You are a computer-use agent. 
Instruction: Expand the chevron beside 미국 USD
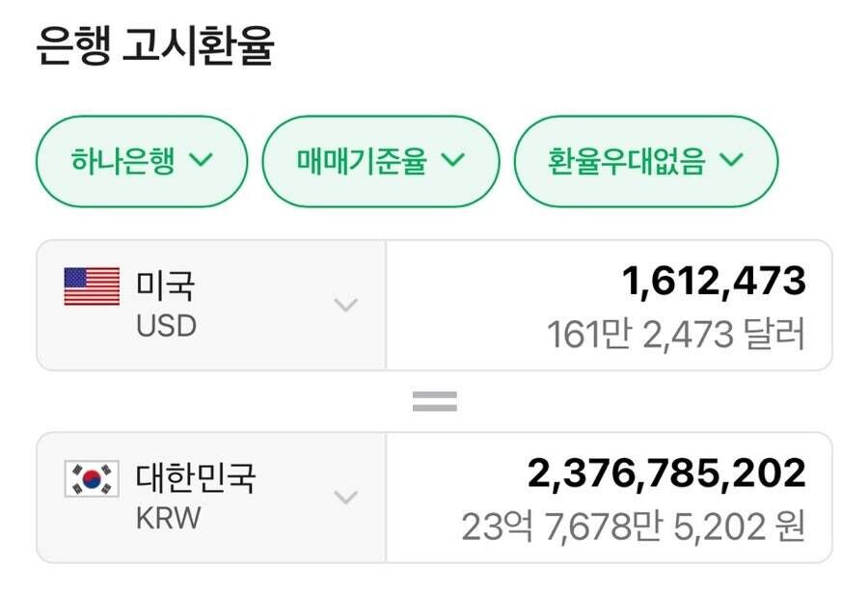(x=345, y=306)
